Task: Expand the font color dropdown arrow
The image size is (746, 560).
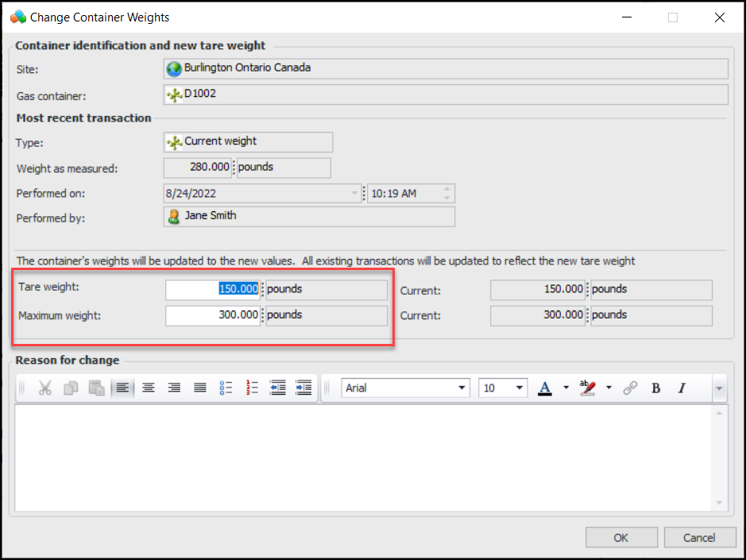Action: 566,388
